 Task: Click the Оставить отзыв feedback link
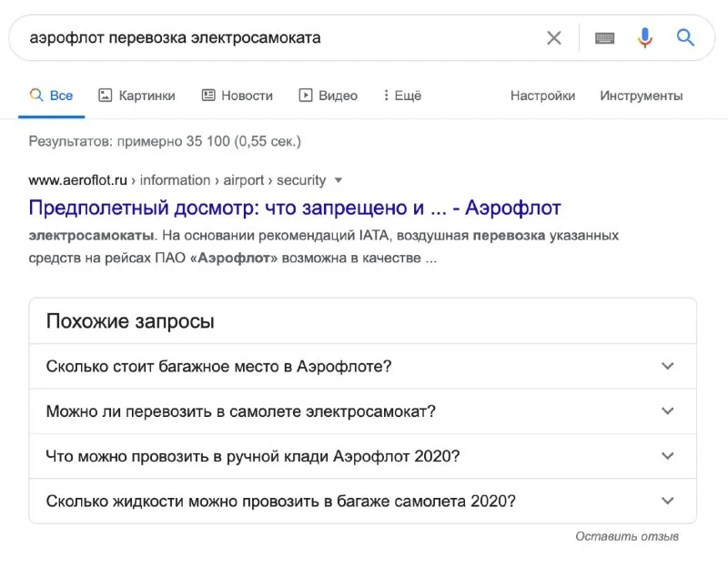(x=627, y=537)
